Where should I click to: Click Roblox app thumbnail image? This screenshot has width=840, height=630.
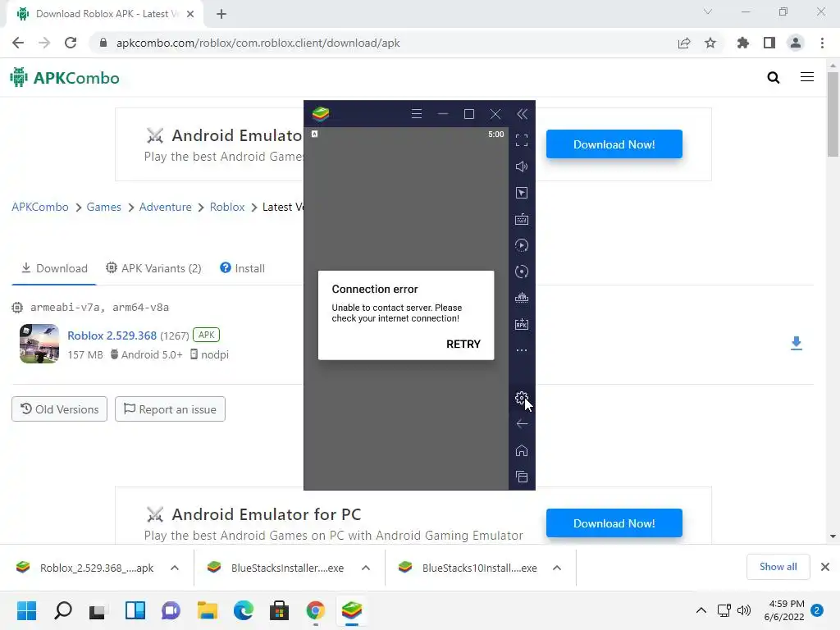(39, 344)
